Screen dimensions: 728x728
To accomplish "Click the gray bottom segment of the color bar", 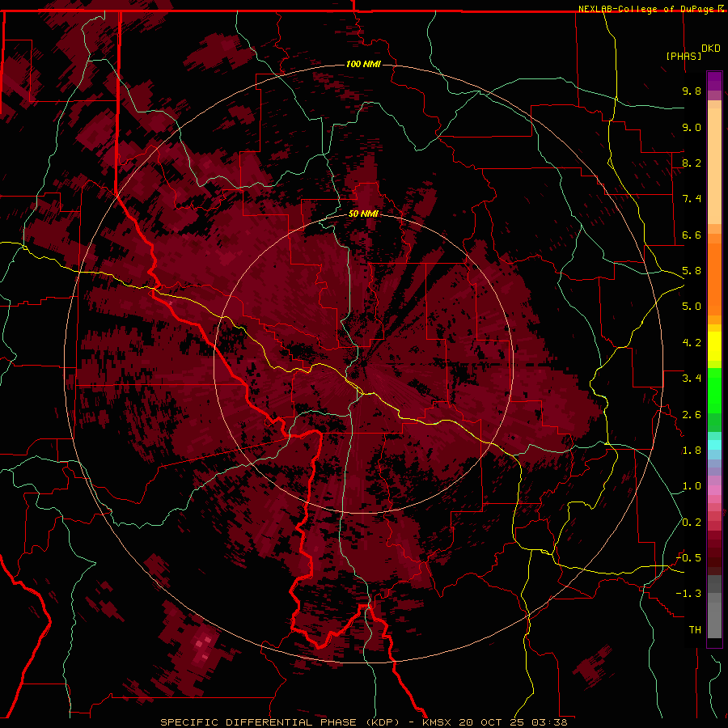I will (x=714, y=617).
